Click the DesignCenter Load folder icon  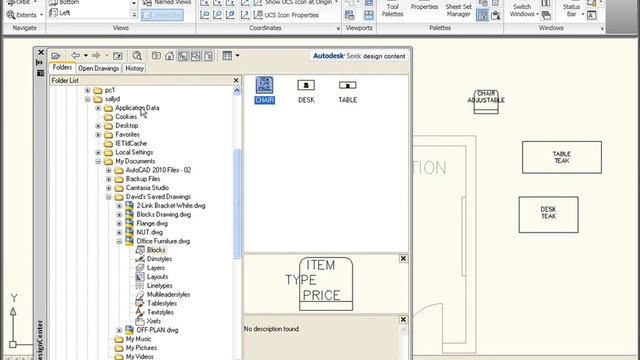coord(56,56)
